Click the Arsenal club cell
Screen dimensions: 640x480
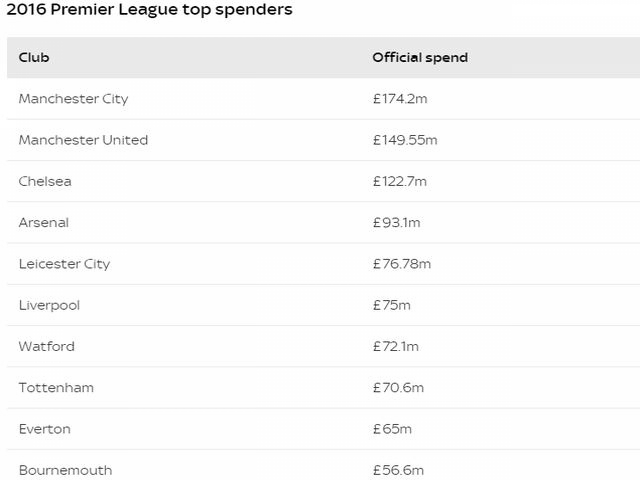(x=44, y=222)
